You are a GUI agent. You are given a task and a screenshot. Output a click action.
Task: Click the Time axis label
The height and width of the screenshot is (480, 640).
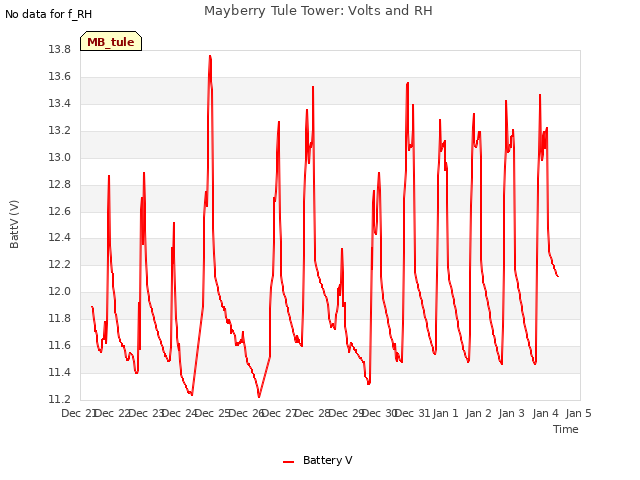tap(565, 429)
